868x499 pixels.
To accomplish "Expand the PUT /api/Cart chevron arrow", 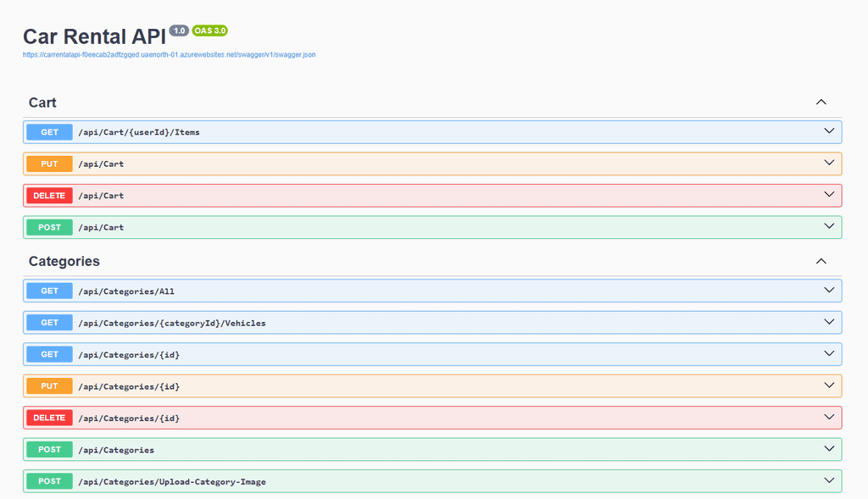I will point(829,164).
